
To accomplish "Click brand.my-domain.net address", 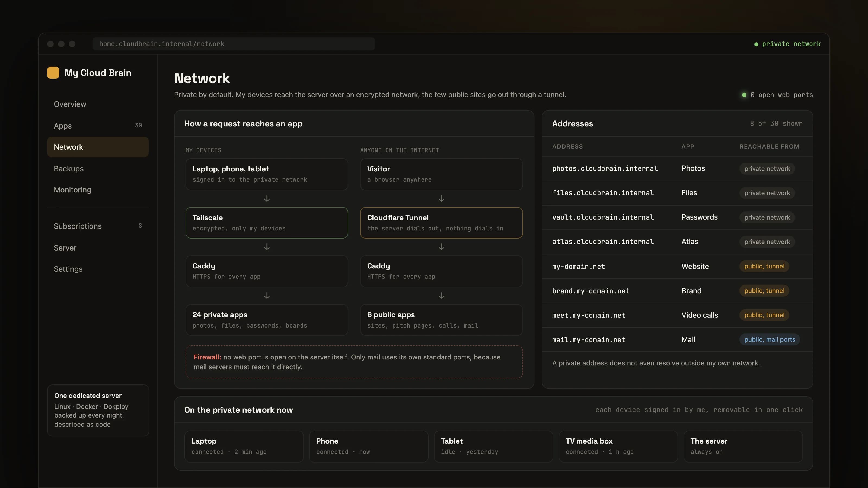I will click(x=591, y=291).
